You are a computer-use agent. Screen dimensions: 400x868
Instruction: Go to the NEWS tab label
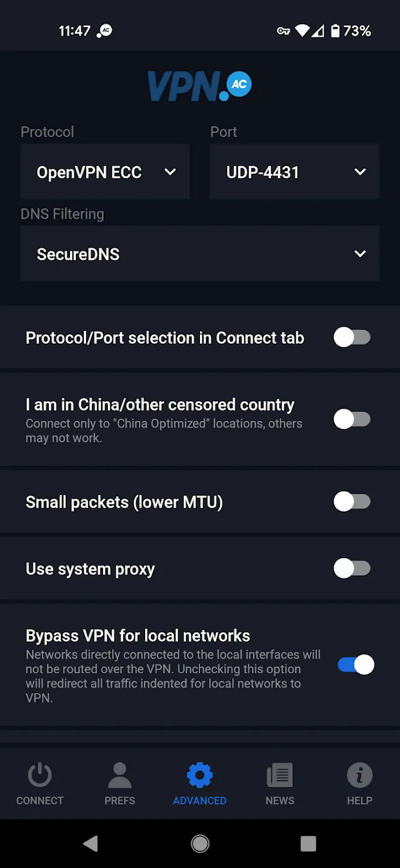click(x=280, y=800)
